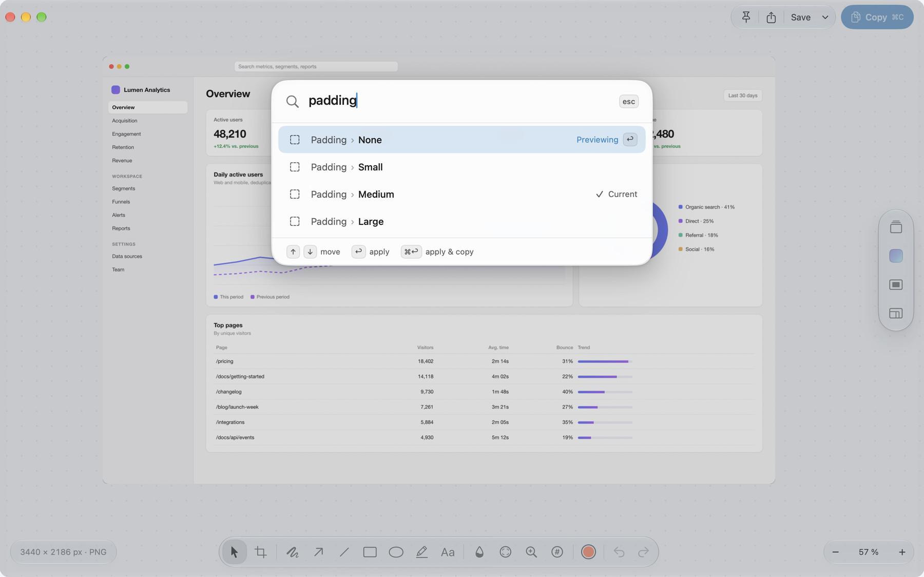Activate the highlighter pen tool
924x577 pixels.
(x=421, y=552)
